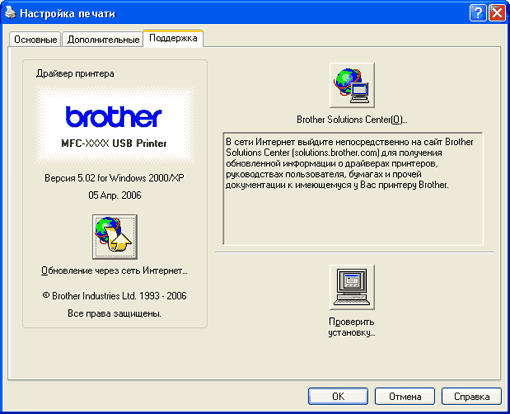Open Brother Solutions Center globe icon
510x414 pixels.
[x=352, y=85]
